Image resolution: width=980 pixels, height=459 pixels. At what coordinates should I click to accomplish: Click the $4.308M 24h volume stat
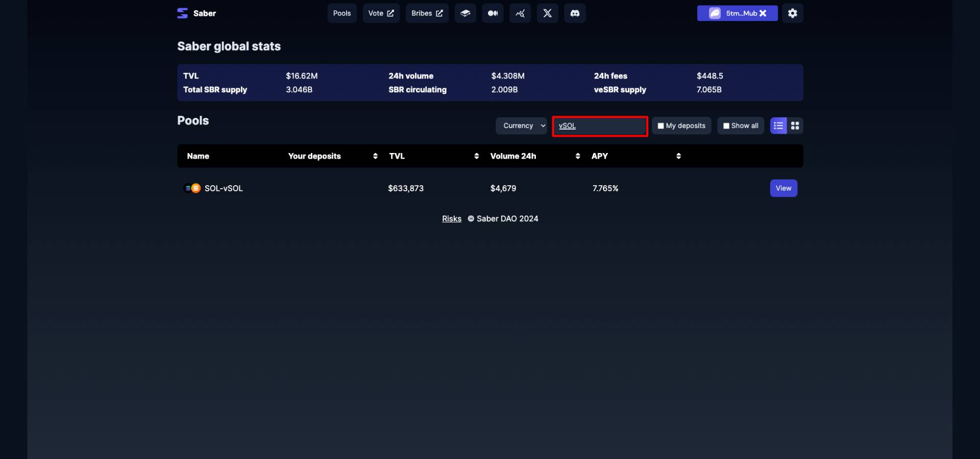tap(508, 76)
